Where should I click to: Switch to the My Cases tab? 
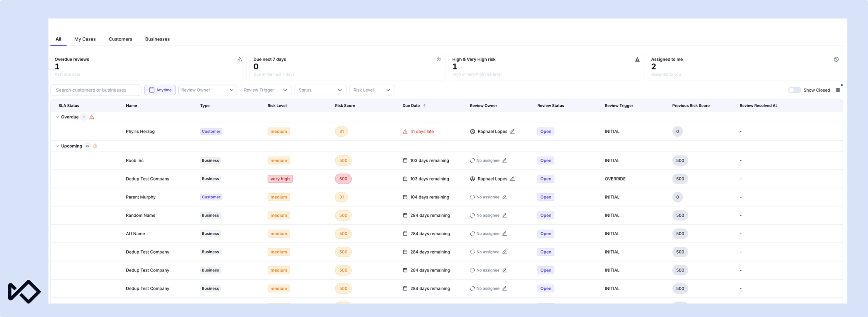pyautogui.click(x=85, y=39)
